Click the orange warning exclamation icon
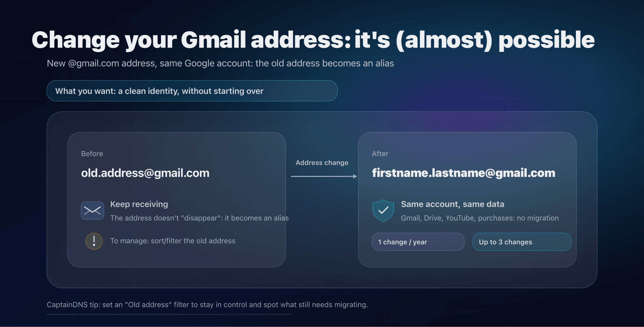The width and height of the screenshot is (644, 327). (94, 241)
